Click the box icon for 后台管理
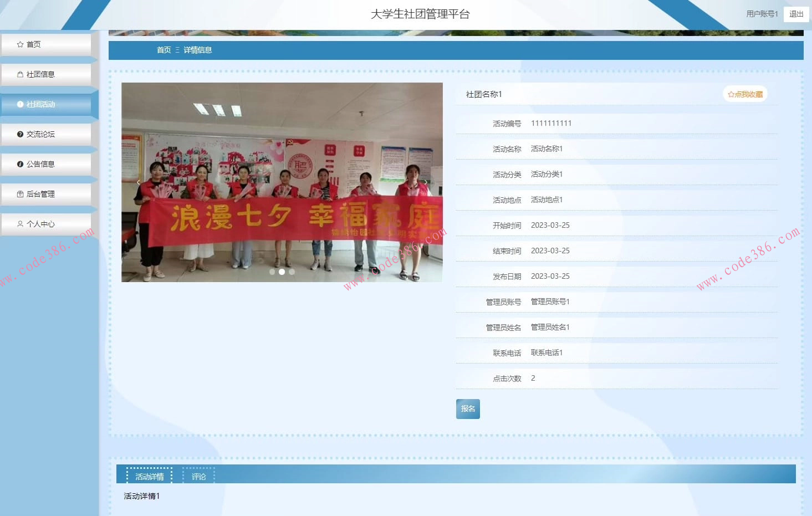The height and width of the screenshot is (516, 812). coord(21,194)
